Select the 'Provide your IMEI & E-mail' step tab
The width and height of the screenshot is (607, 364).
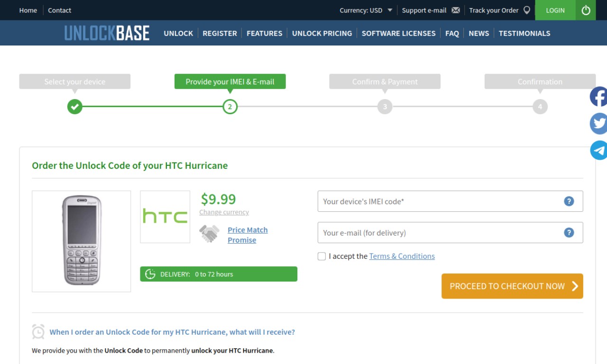point(230,82)
